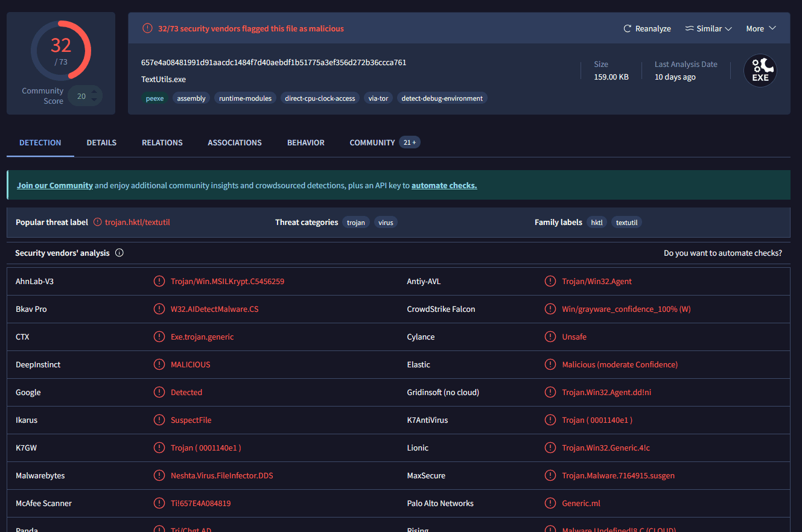Expand the Similar dropdown
This screenshot has height=532, width=802.
click(x=709, y=29)
